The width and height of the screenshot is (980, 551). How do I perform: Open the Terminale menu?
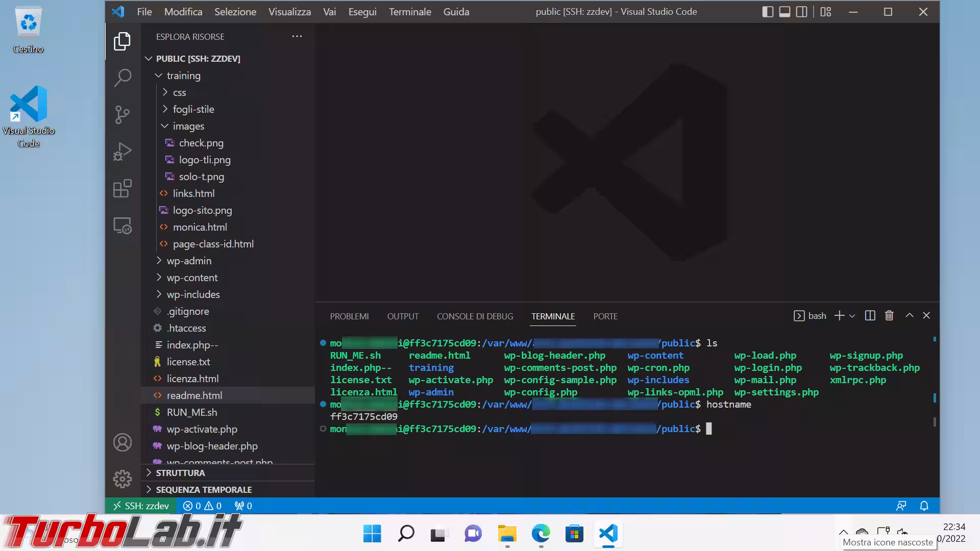409,12
